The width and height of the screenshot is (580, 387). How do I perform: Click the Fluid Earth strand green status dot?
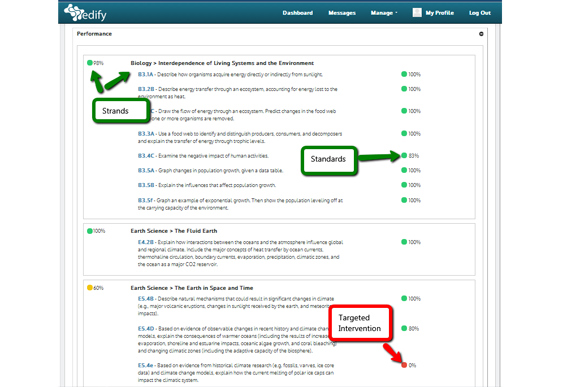(x=90, y=231)
